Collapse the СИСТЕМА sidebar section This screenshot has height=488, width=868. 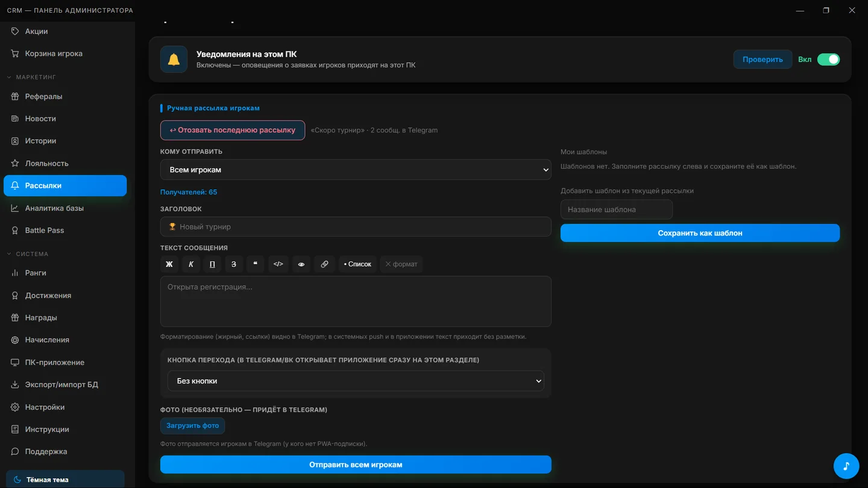[33, 254]
